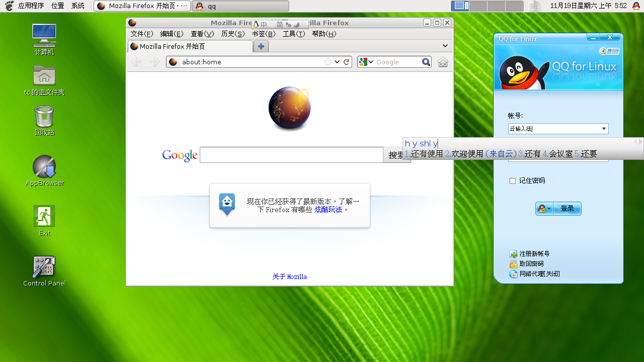
Task: Click Firefox forward arrow button
Action: pos(154,62)
